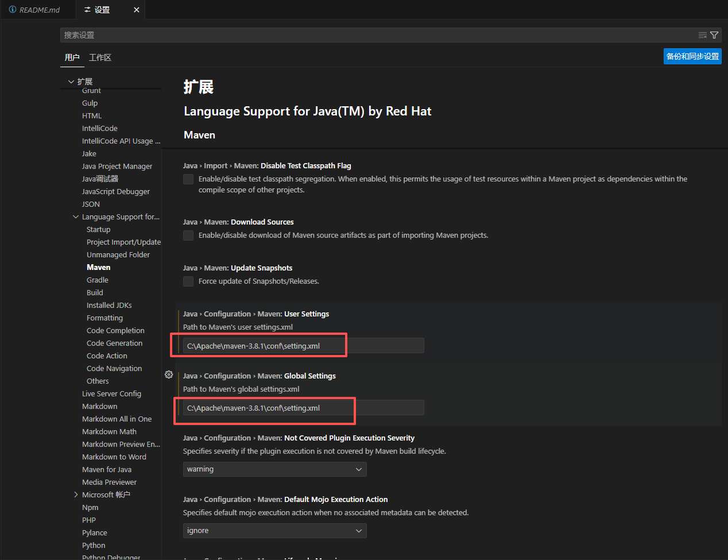Click the gear icon beside Global Settings
Screen dimensions: 728x560
coord(169,374)
